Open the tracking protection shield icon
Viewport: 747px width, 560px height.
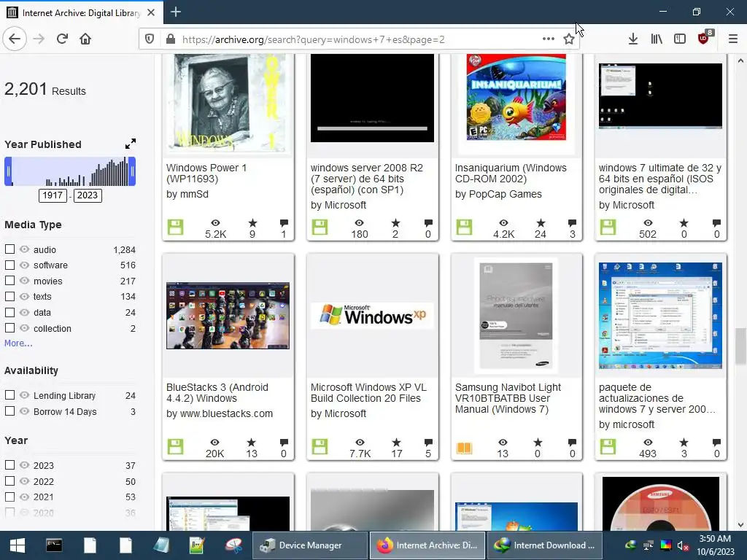pos(150,39)
